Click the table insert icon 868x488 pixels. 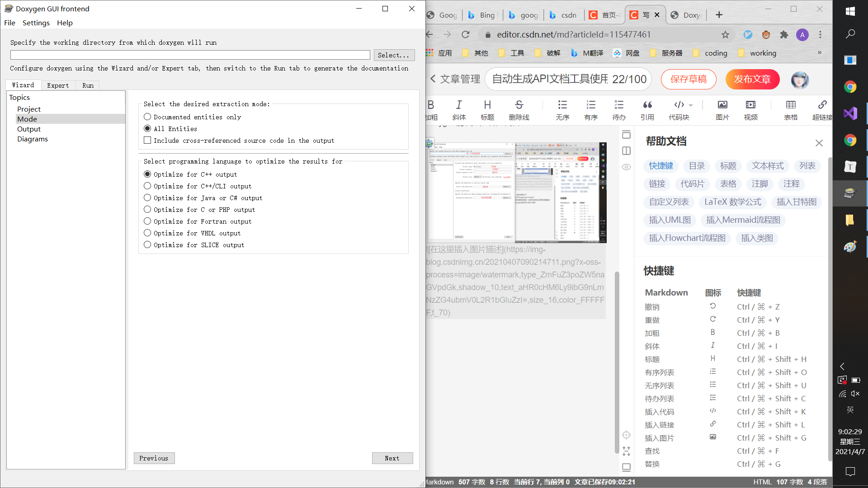point(791,105)
